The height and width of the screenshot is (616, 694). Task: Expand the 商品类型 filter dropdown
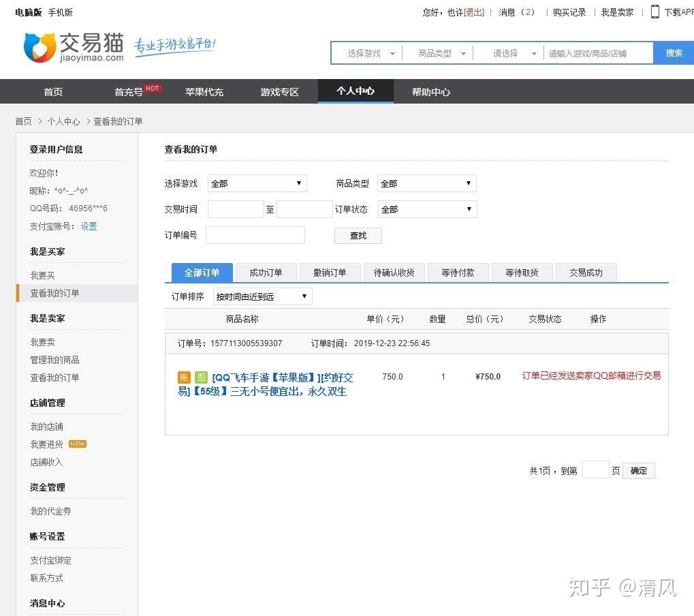(426, 183)
